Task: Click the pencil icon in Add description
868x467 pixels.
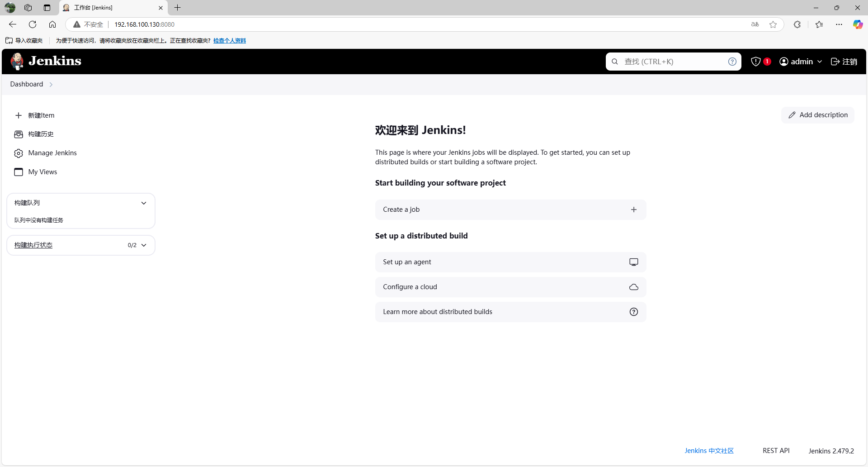Action: [792, 115]
